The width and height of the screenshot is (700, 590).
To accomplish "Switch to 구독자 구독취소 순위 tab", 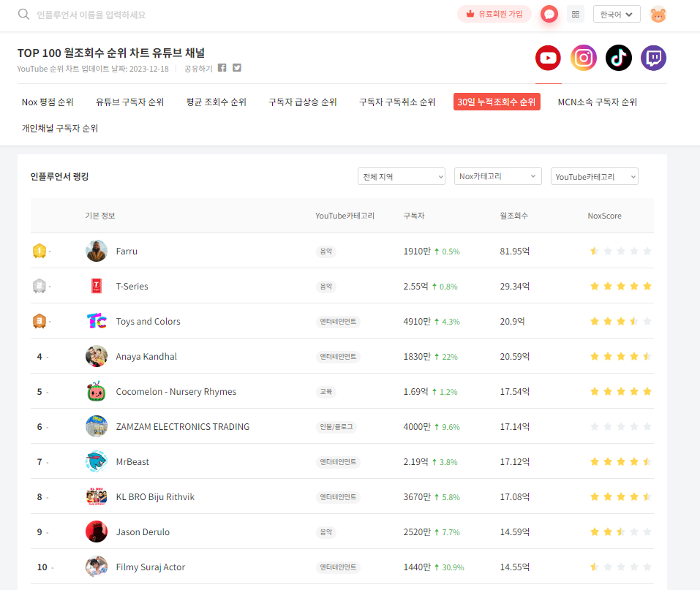I will point(397,102).
